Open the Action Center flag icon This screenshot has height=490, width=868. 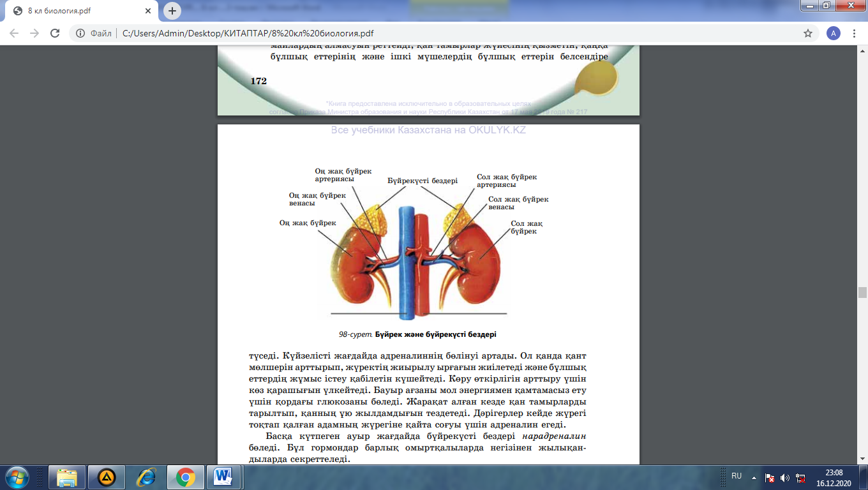[x=770, y=477]
